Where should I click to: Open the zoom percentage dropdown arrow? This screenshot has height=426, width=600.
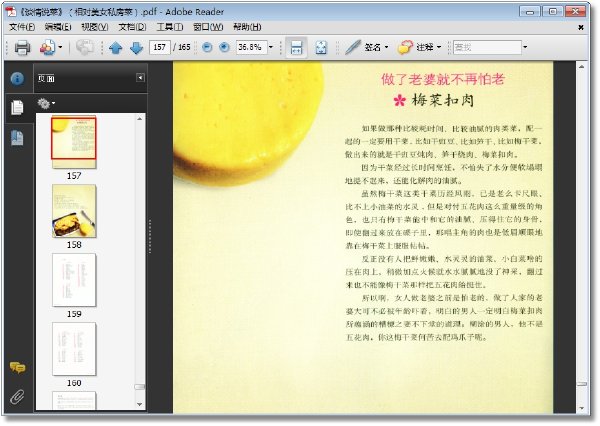[x=271, y=47]
